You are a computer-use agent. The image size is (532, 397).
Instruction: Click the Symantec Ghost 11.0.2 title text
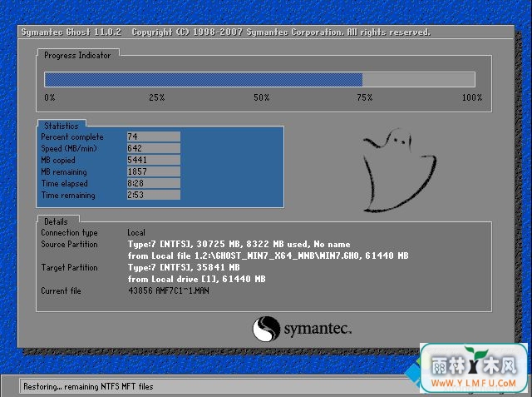pos(71,32)
